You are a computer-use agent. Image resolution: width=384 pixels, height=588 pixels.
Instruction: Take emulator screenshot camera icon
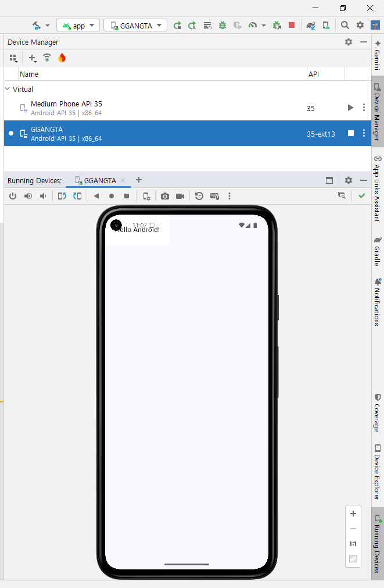pos(165,196)
